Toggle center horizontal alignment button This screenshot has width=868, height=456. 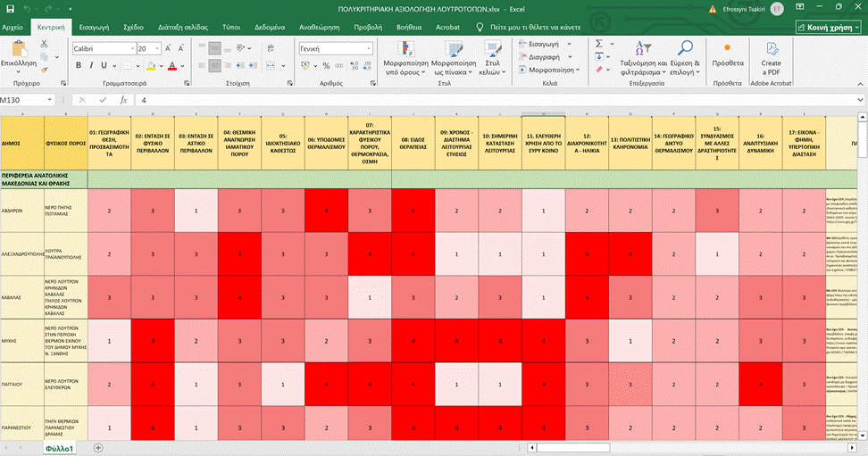(215, 65)
